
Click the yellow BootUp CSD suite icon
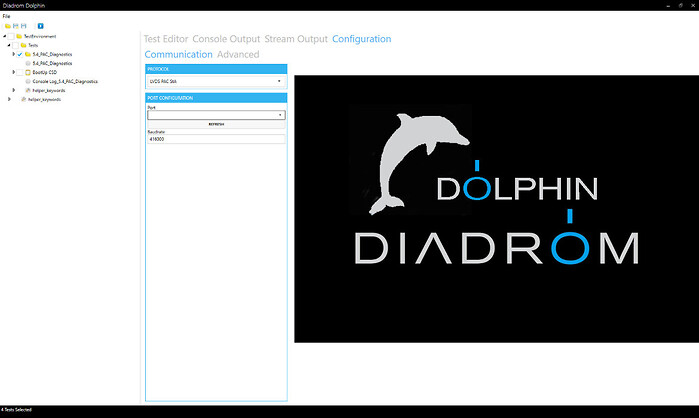click(x=28, y=72)
